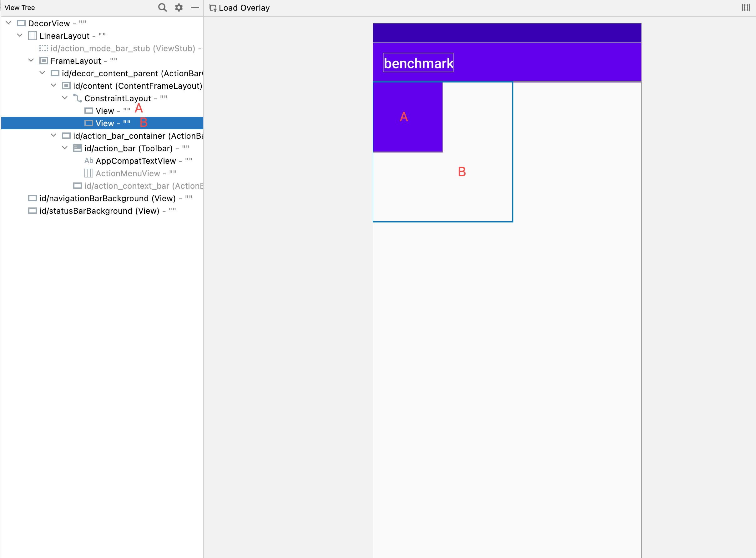Click the grid icon at top right
Image resolution: width=756 pixels, height=558 pixels.
746,7
